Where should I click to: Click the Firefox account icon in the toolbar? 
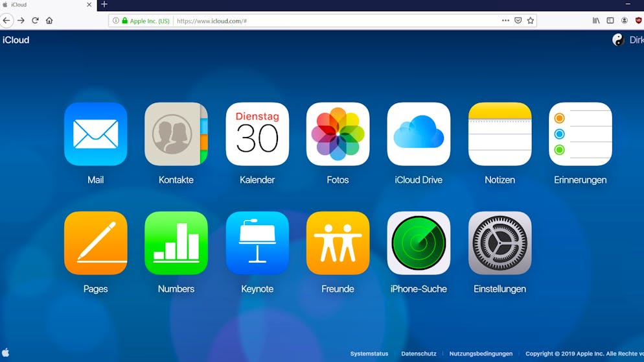[x=625, y=21]
